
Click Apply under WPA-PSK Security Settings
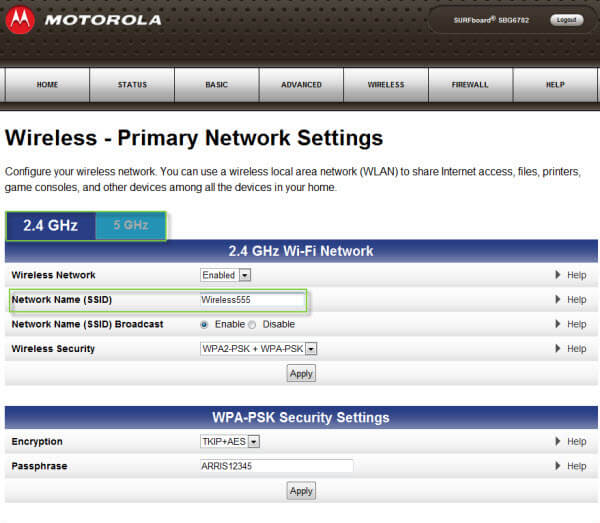click(x=301, y=491)
